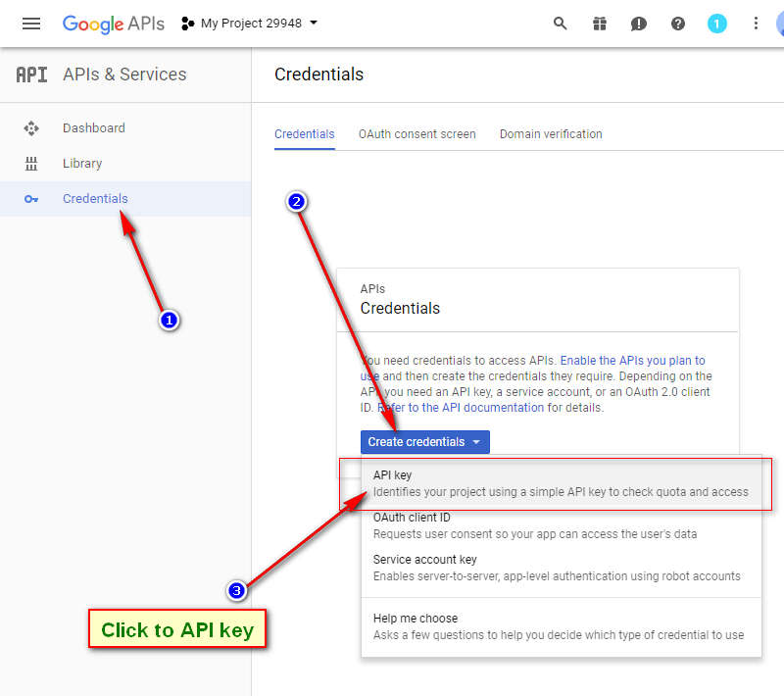
Task: Click Help me choose menu entry
Action: (416, 619)
